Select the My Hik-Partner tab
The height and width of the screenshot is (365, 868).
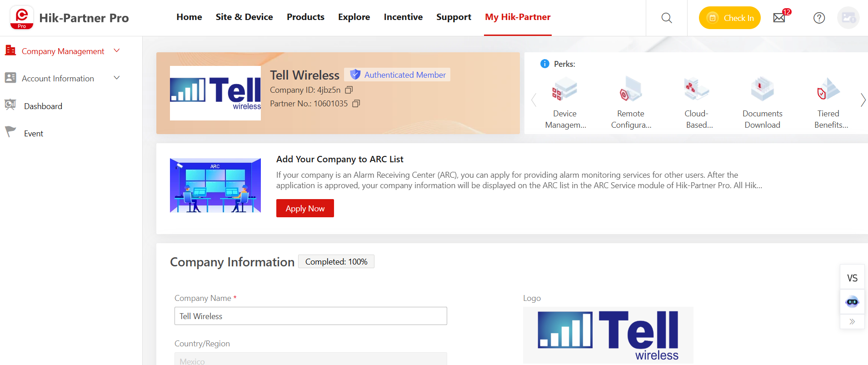click(518, 17)
